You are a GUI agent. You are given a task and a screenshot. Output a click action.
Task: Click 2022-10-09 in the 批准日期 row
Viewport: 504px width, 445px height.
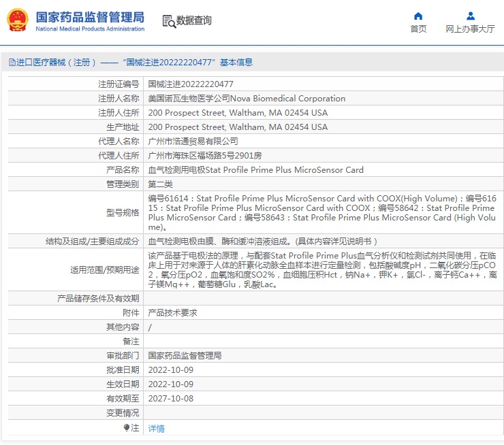click(171, 370)
